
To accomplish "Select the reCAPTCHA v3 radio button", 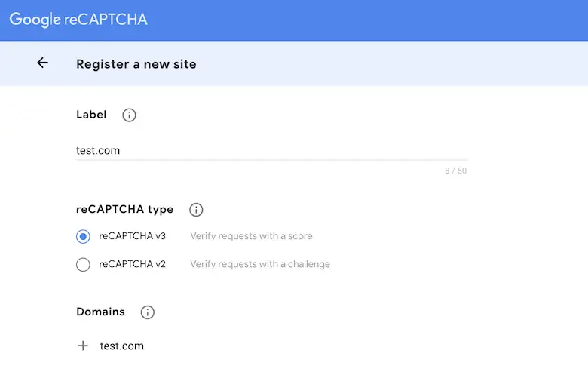I will point(83,236).
